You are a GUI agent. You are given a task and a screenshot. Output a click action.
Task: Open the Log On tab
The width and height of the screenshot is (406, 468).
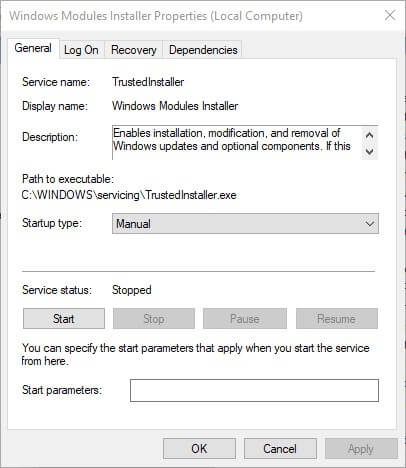(81, 50)
